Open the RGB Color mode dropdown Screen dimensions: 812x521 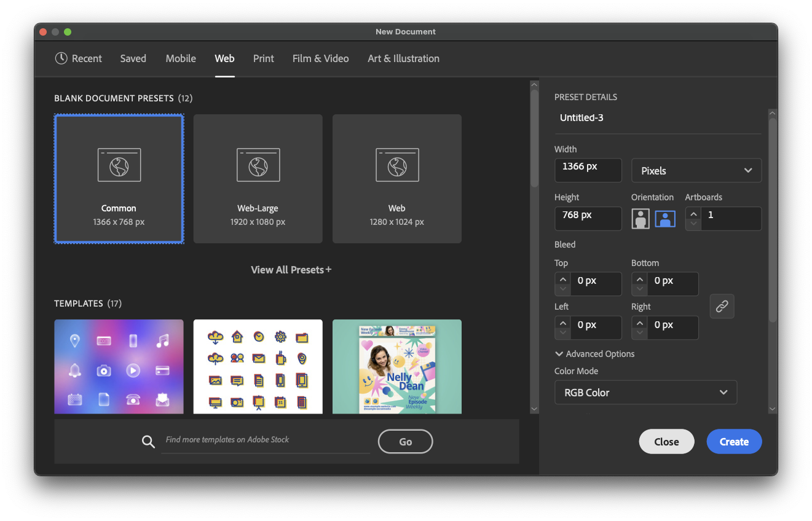point(645,393)
